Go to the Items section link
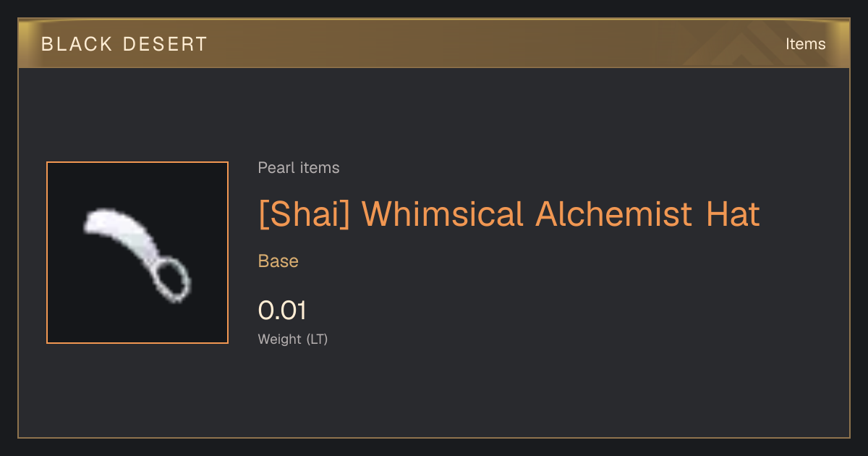Viewport: 868px width, 456px height. (805, 44)
